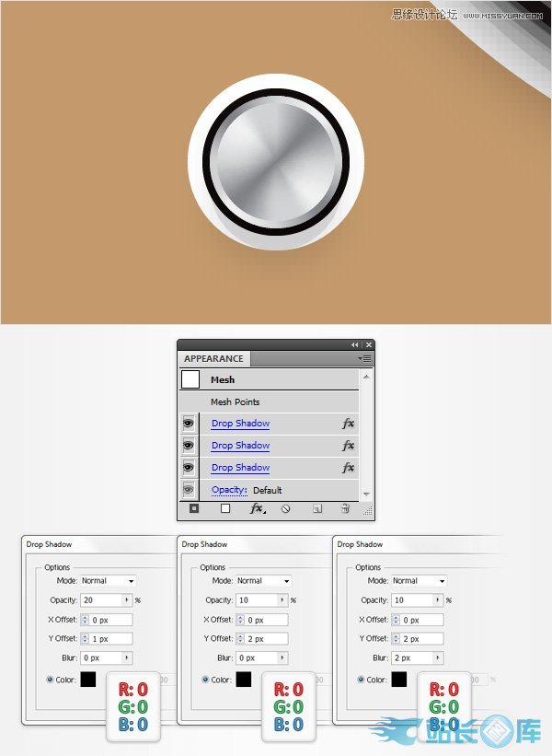Image resolution: width=552 pixels, height=756 pixels.
Task: Click X Offset stepper in the middle Drop Shadow dialog
Action: coord(240,620)
